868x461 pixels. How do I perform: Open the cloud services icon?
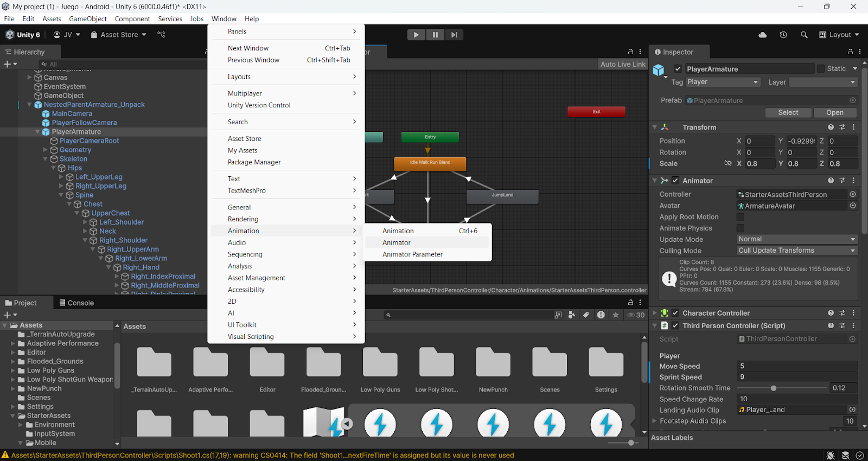coord(763,35)
